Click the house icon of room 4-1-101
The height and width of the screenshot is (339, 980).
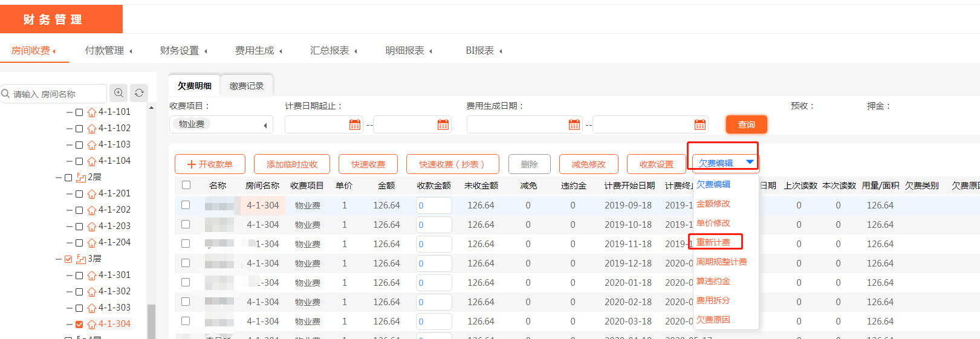click(92, 112)
